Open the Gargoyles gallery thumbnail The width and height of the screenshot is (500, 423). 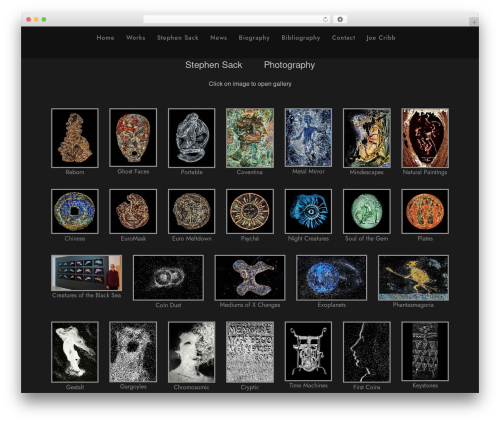133,352
